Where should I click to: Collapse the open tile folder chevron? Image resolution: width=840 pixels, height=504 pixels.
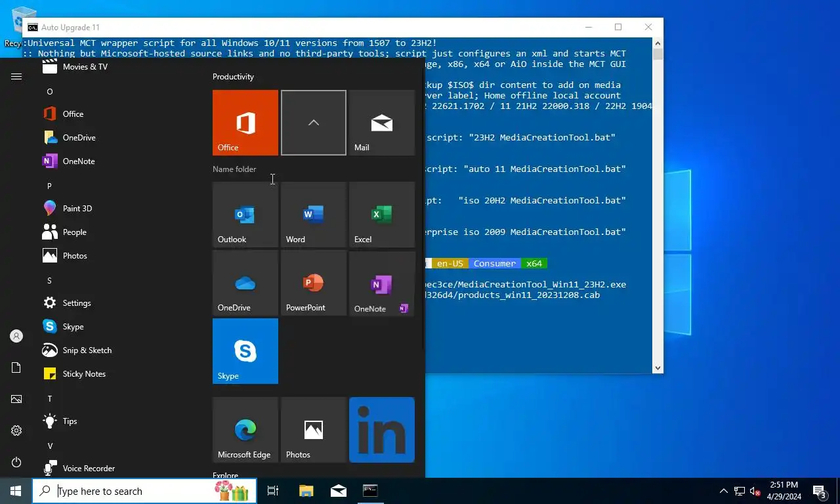point(314,123)
